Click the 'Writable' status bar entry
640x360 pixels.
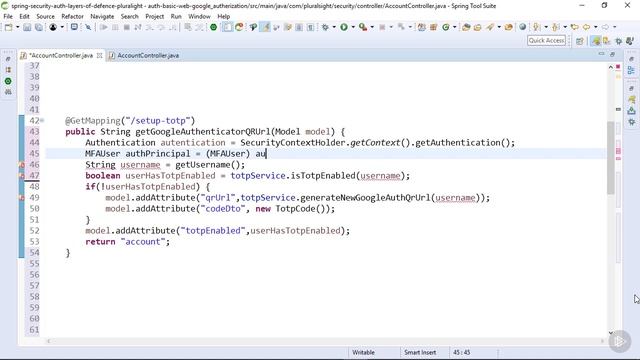click(x=363, y=352)
